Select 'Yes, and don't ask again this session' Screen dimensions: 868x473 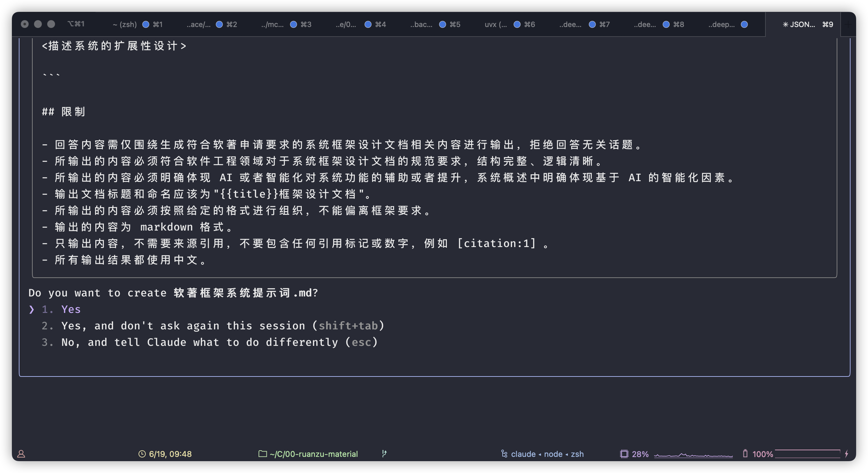(x=222, y=326)
